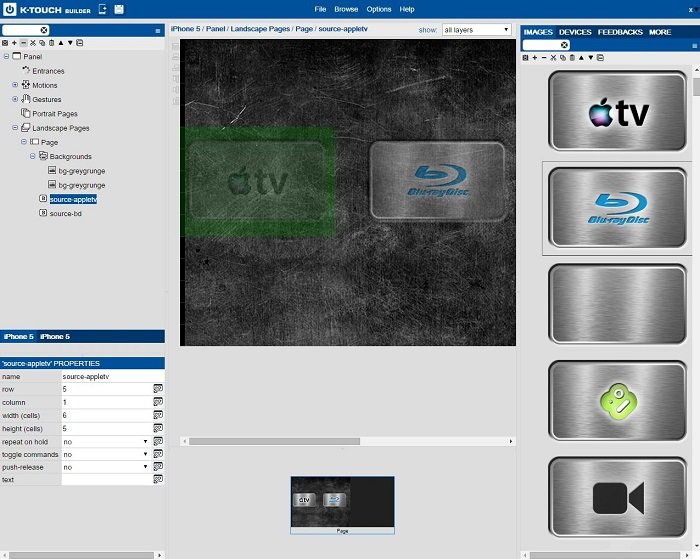700x559 pixels.
Task: Open the MORE tab
Action: click(x=660, y=32)
